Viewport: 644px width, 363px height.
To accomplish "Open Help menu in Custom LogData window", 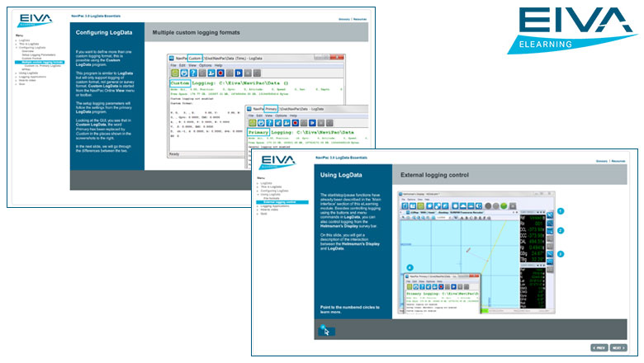I will [218, 65].
